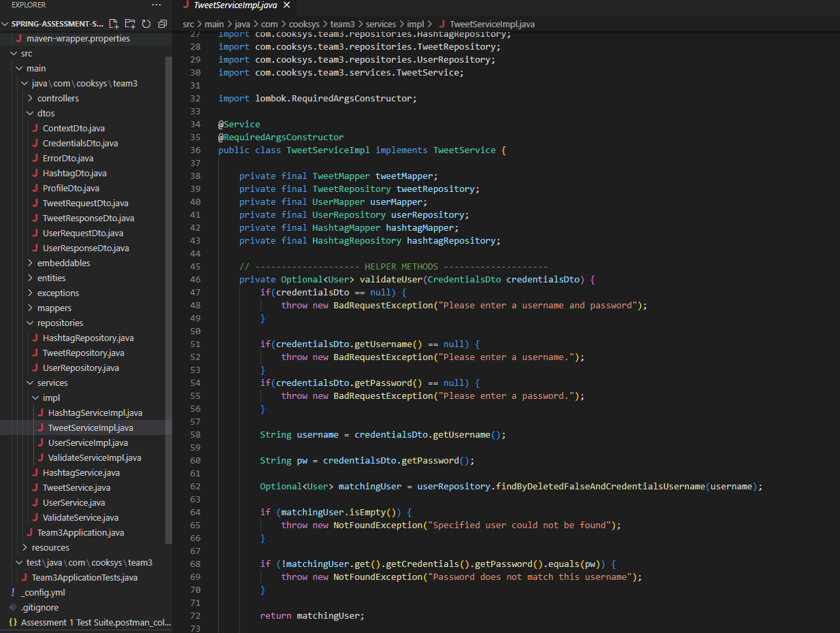Refresh the Explorer file tree
This screenshot has height=633, width=840.
pyautogui.click(x=146, y=24)
